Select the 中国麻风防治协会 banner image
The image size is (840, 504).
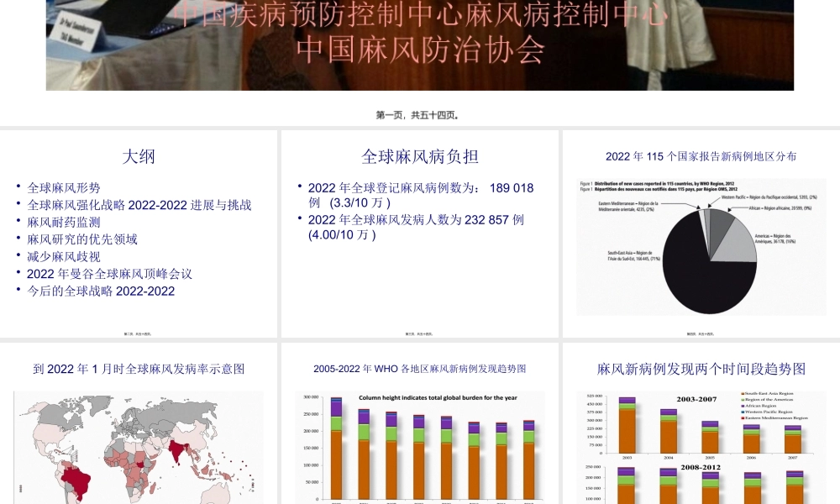(x=420, y=46)
